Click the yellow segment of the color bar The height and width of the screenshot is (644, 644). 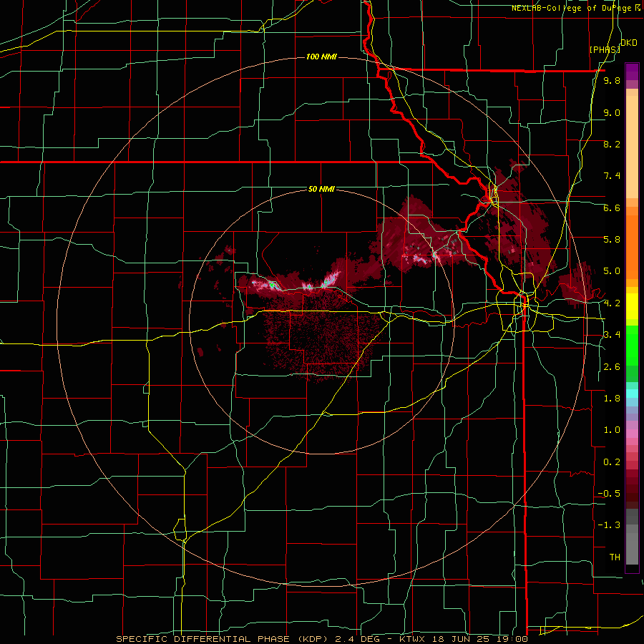pyautogui.click(x=632, y=306)
